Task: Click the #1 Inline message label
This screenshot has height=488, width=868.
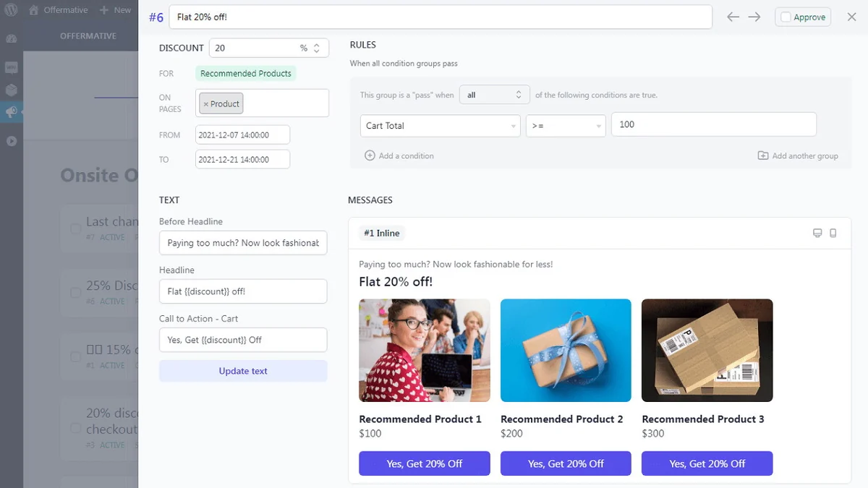Action: (x=382, y=233)
